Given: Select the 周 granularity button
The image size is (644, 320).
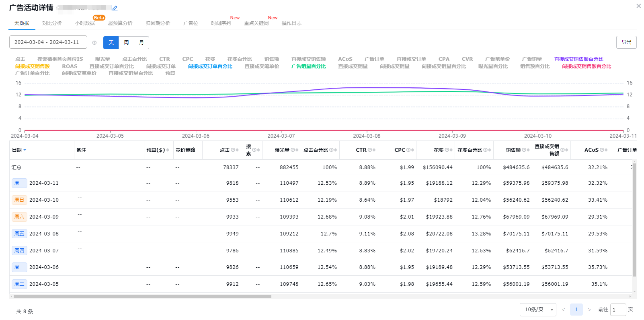Looking at the screenshot, I should tap(126, 43).
